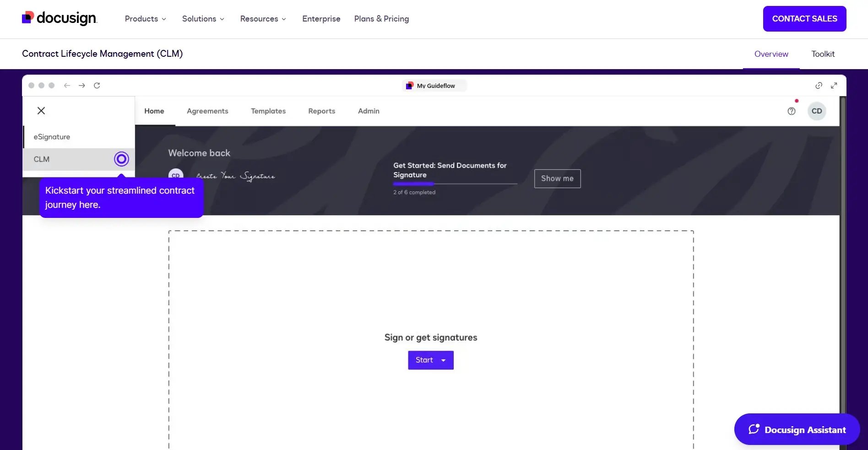This screenshot has height=450, width=868.
Task: Click the Kickstart your streamlined contract tooltip
Action: coord(121,198)
